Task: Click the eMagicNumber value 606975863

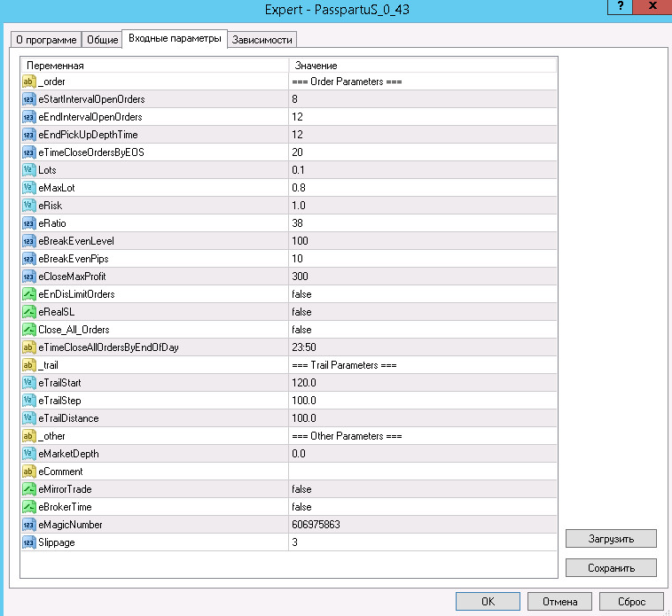Action: click(x=316, y=525)
